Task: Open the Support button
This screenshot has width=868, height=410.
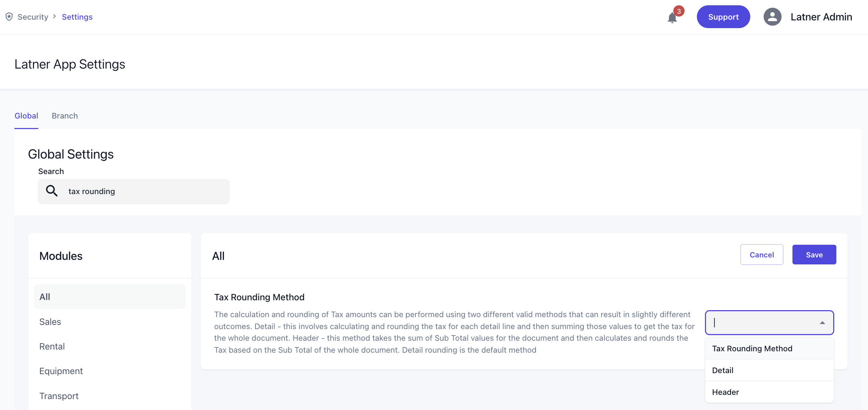Action: (723, 17)
